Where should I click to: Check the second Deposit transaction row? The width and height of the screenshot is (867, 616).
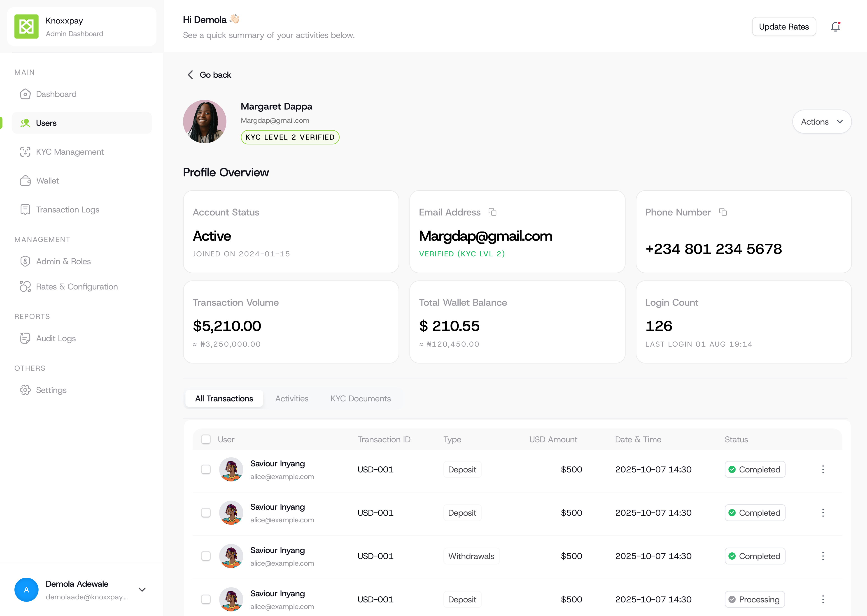(206, 513)
